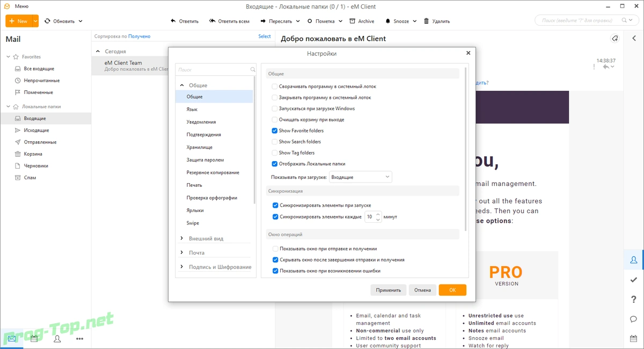Decrease sync interval minutes with down arrow
Image resolution: width=644 pixels, height=349 pixels.
[x=378, y=220]
